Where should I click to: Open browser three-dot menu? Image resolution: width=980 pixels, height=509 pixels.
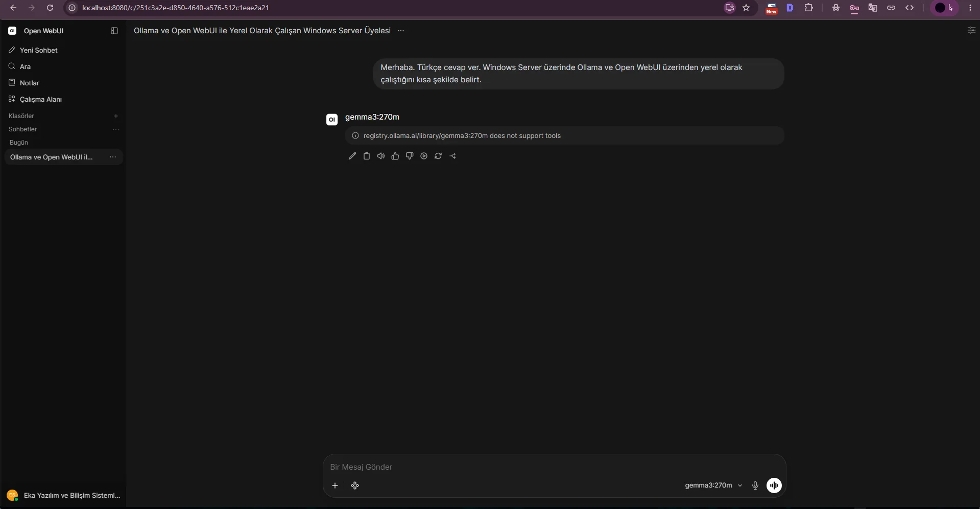click(x=970, y=8)
